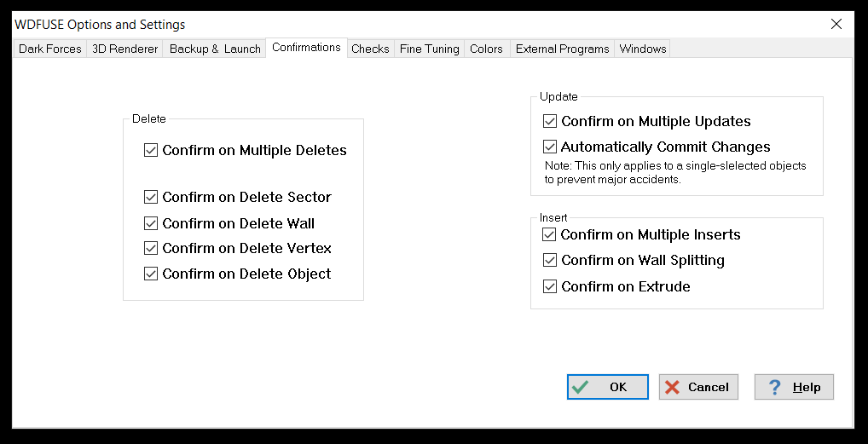Go to Backup & Launch tab

coord(215,49)
